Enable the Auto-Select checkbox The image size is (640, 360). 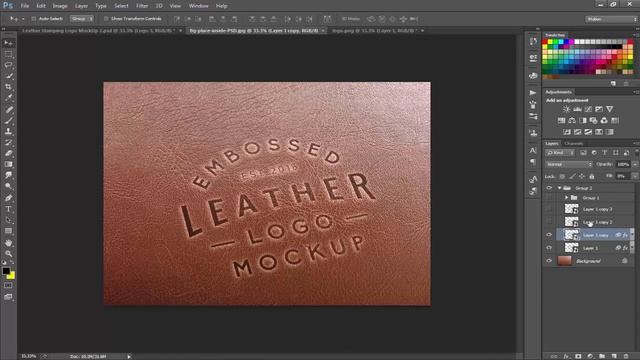point(34,19)
